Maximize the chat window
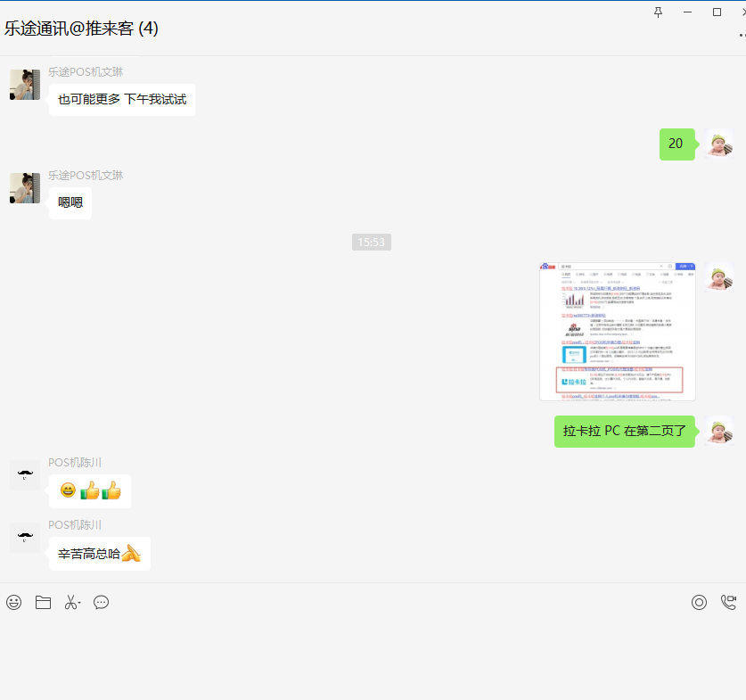746x700 pixels. 717,12
